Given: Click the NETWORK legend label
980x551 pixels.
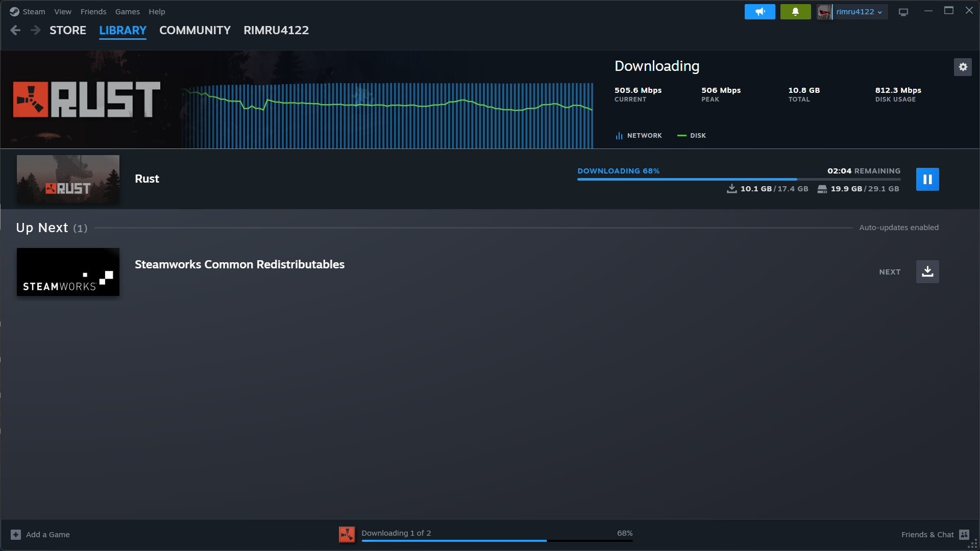Looking at the screenshot, I should click(x=644, y=136).
